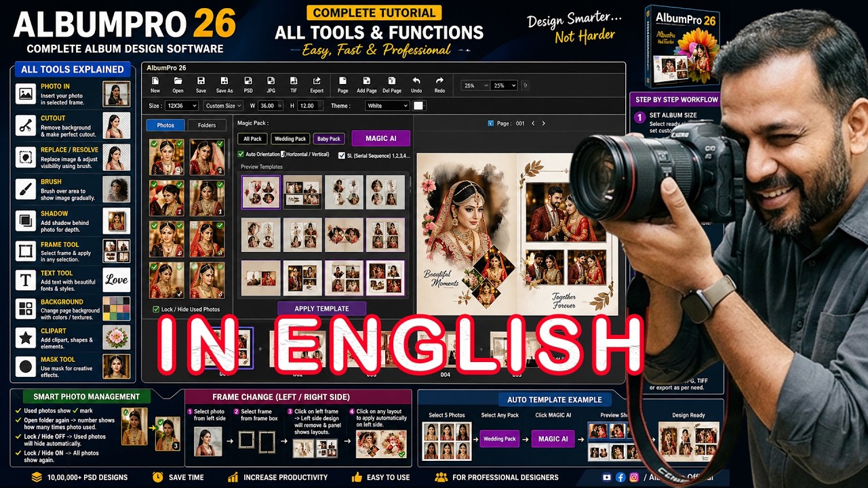Image resolution: width=868 pixels, height=488 pixels.
Task: Click the New file toolbar icon
Action: coord(155,81)
